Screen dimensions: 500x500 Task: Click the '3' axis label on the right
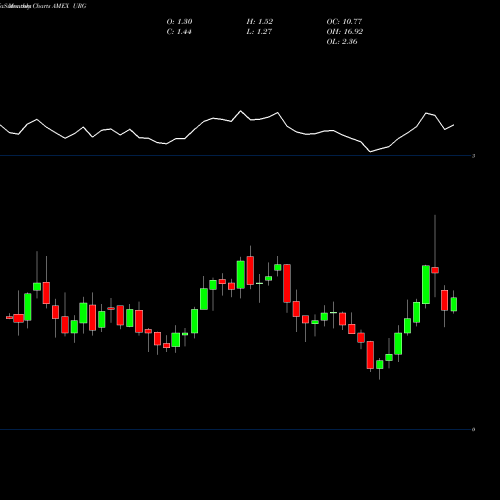473,156
